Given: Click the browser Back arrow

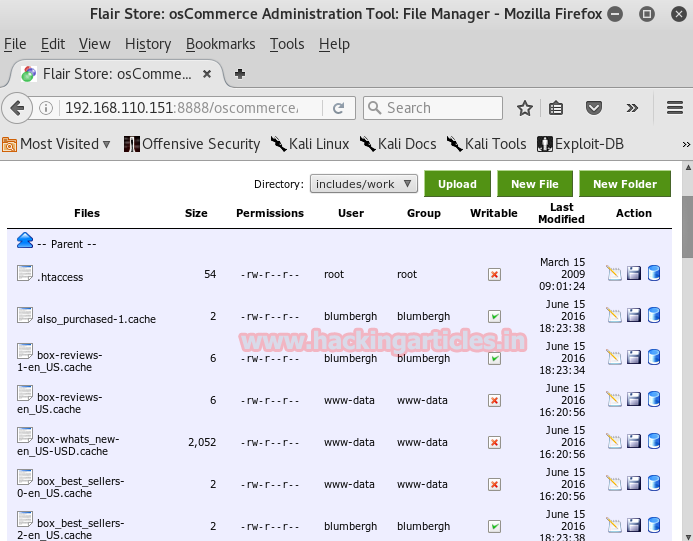Looking at the screenshot, I should point(17,108).
